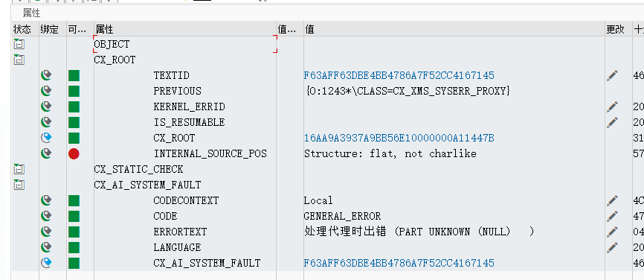Viewport: 644px width, 280px height.
Task: Click binding icon in LANGUAGE row
Action: (x=46, y=247)
